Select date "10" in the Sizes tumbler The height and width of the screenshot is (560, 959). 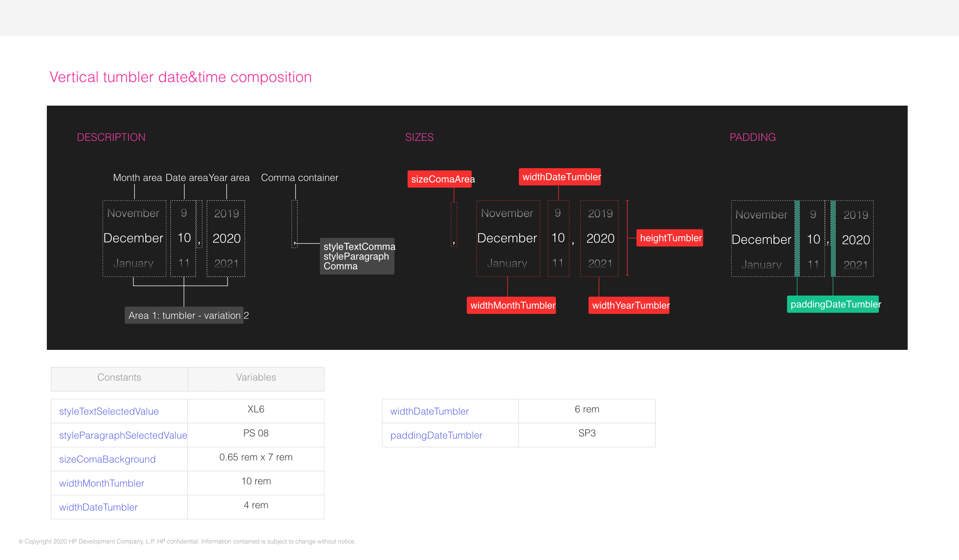point(558,238)
